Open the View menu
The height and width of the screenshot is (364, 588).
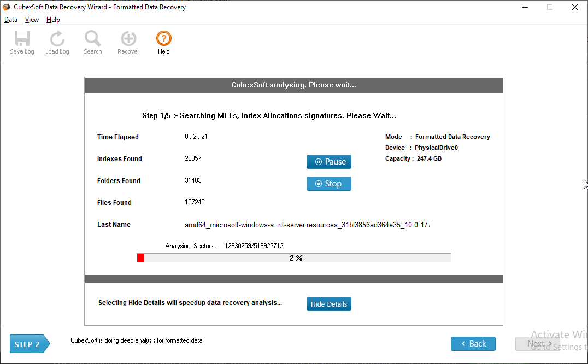[32, 20]
